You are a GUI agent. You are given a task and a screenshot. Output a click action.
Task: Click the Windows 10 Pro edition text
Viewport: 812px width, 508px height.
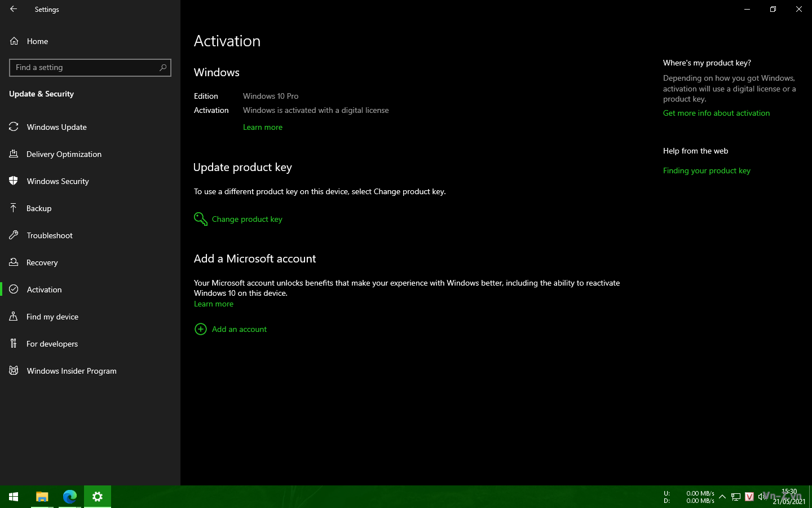pos(271,96)
